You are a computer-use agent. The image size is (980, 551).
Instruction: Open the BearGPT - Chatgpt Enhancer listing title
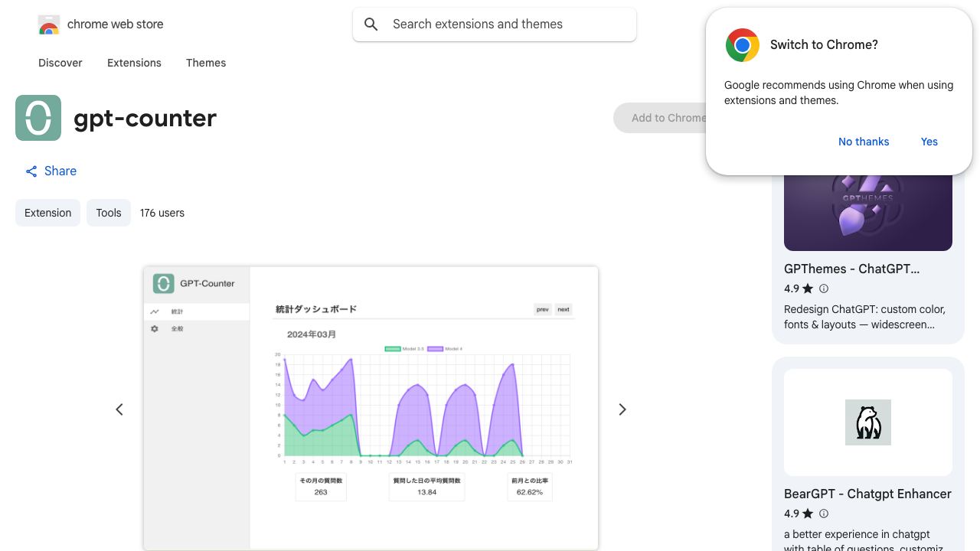[x=867, y=494]
